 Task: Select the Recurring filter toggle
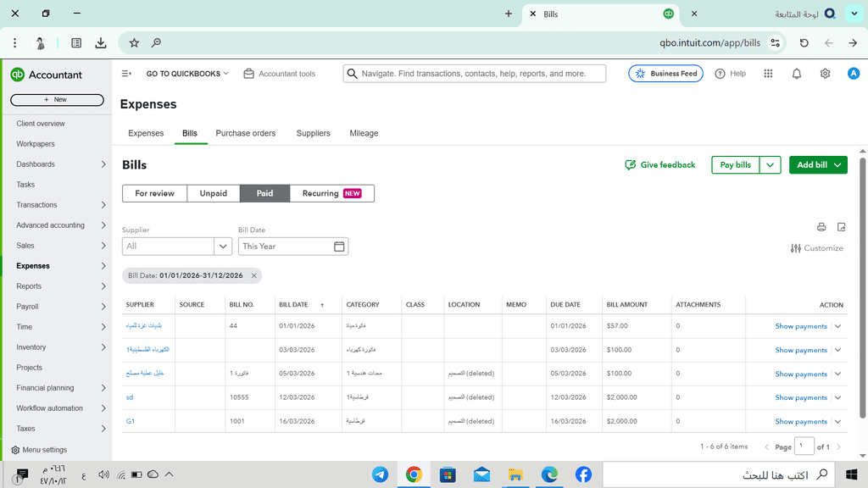pyautogui.click(x=331, y=193)
